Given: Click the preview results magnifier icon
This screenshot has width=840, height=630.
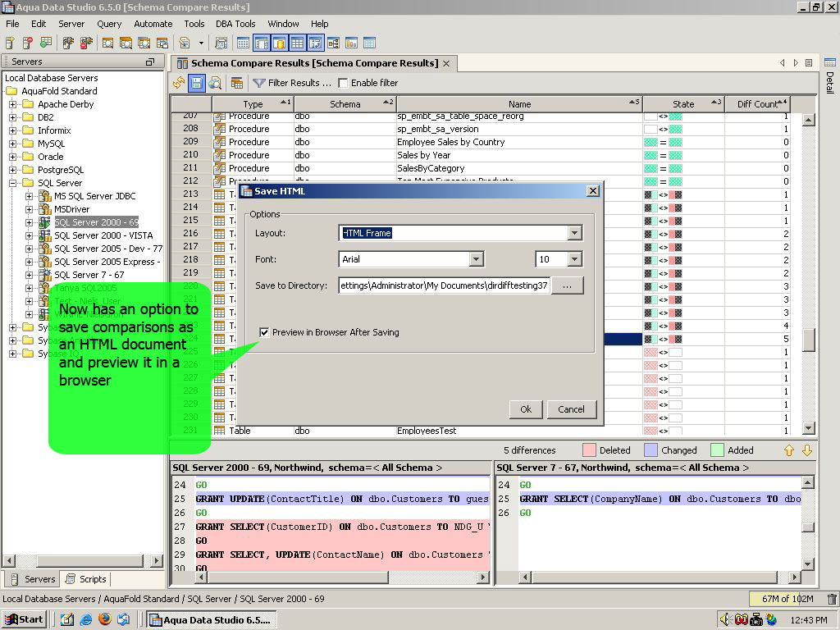Looking at the screenshot, I should point(215,83).
